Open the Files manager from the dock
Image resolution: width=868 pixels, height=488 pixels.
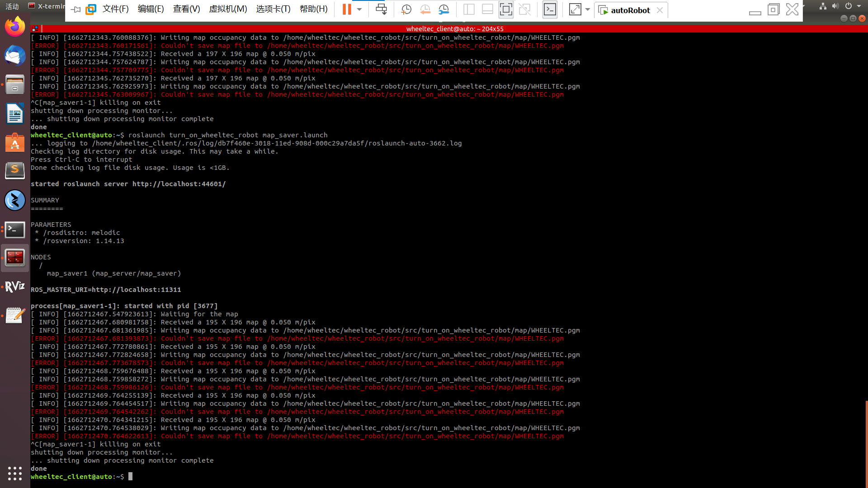(15, 84)
